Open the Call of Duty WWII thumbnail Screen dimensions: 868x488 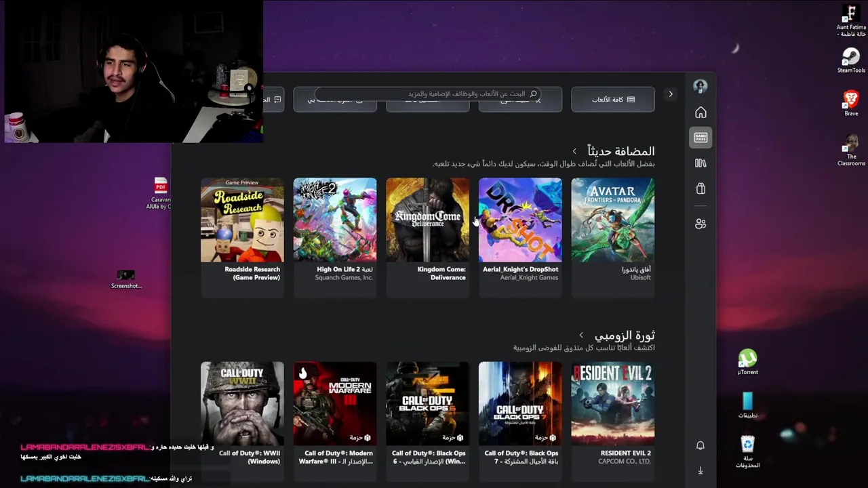[242, 403]
